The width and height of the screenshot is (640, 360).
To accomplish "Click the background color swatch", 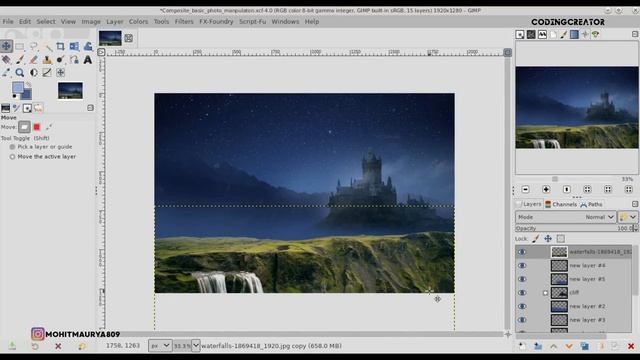I will pos(27,93).
